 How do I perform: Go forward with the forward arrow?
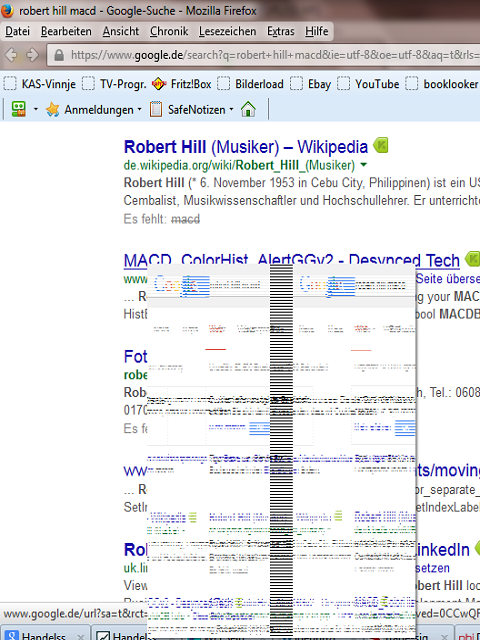tap(32, 55)
